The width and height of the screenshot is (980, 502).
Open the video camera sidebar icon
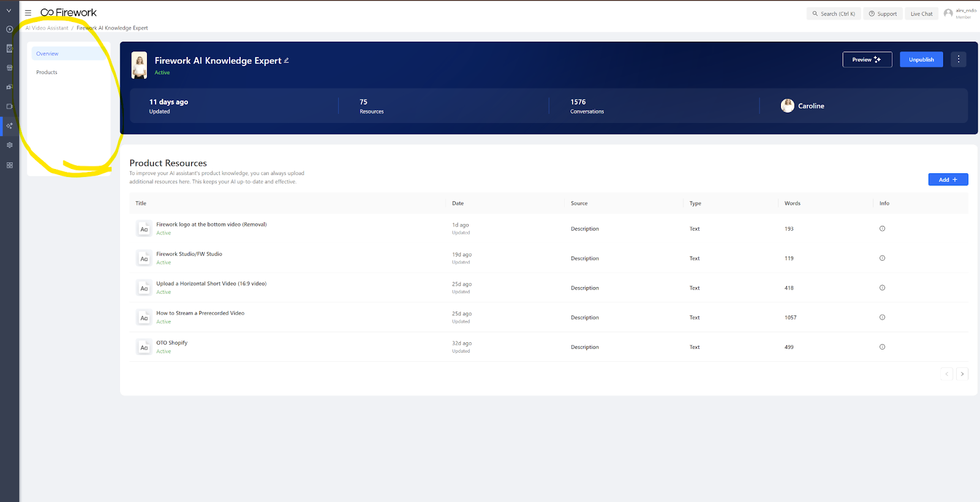click(9, 107)
